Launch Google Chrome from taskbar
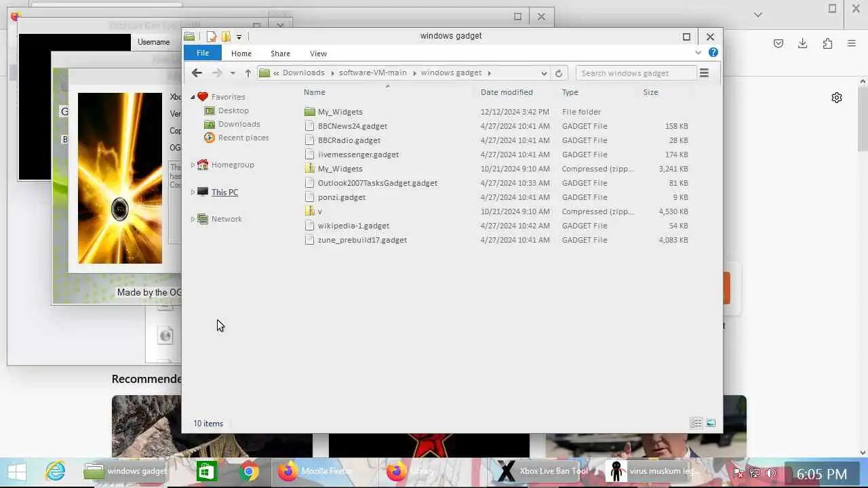Viewport: 868px width, 488px height. [249, 472]
